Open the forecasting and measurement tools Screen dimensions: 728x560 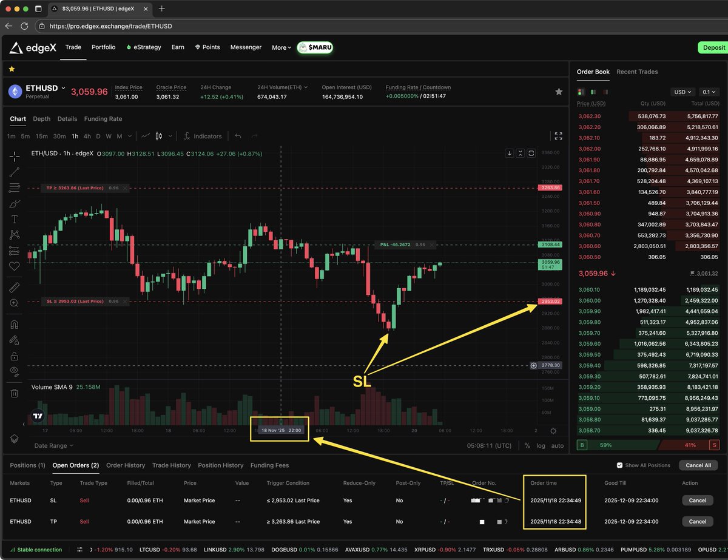[x=15, y=251]
